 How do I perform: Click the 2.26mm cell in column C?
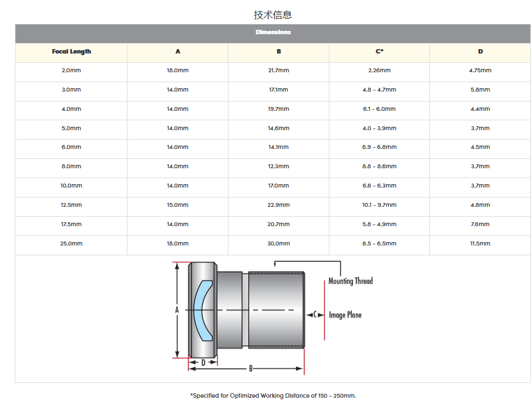[x=379, y=71]
